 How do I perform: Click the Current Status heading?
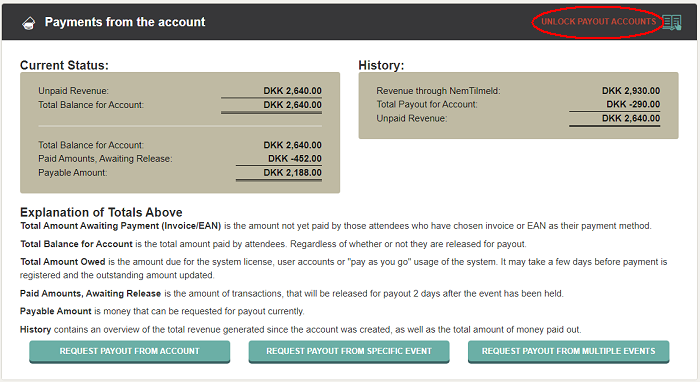coord(64,65)
